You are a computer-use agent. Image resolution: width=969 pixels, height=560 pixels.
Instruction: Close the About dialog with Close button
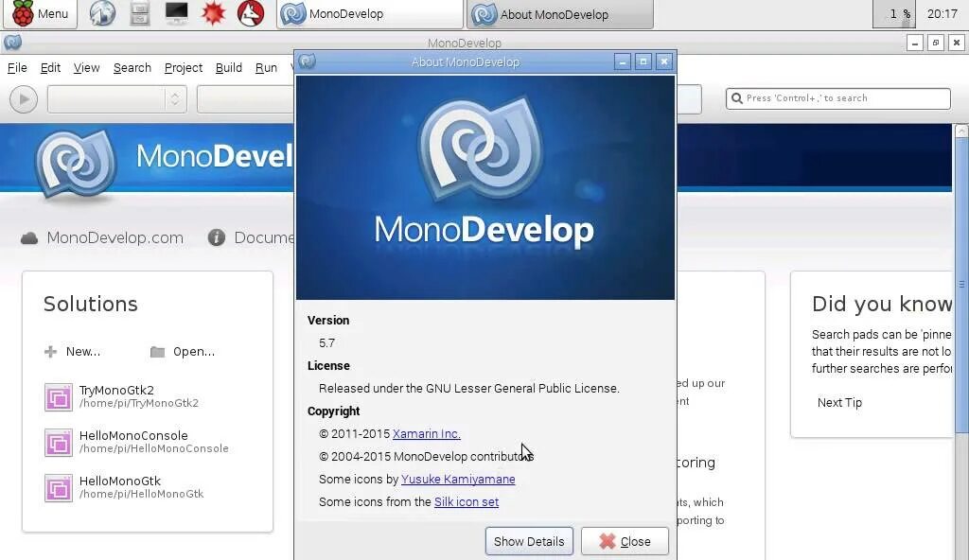pyautogui.click(x=625, y=541)
